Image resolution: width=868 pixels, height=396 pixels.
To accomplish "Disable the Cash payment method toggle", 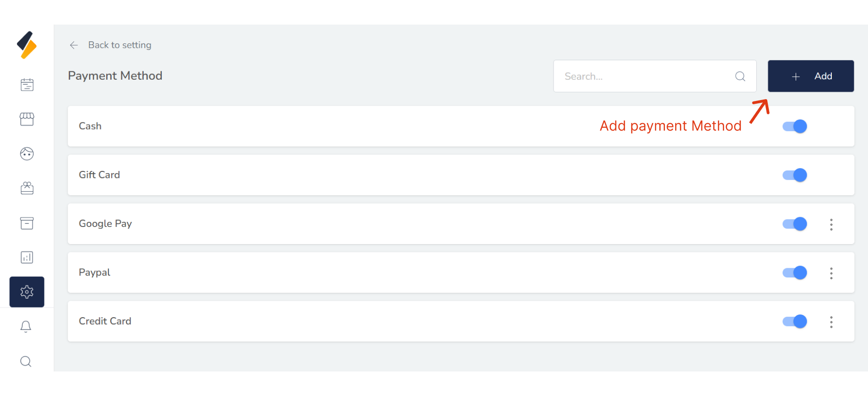I will pos(794,126).
